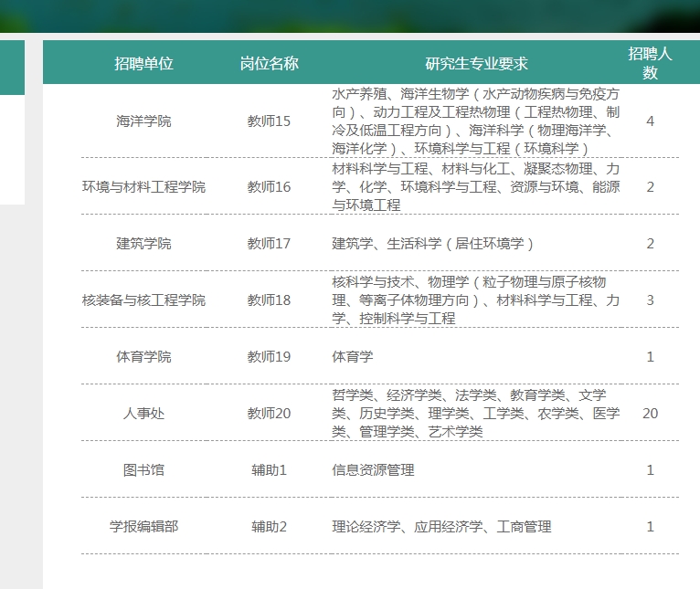The width and height of the screenshot is (700, 589).
Task: Click the count 4 for 教师15
Action: click(650, 121)
